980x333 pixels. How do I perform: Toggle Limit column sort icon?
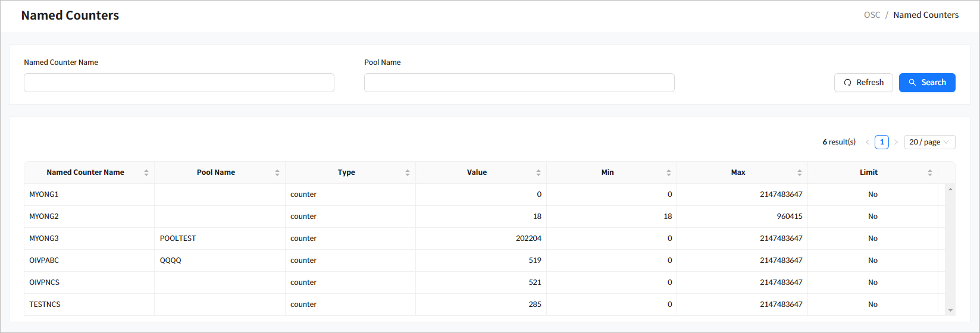tap(930, 173)
